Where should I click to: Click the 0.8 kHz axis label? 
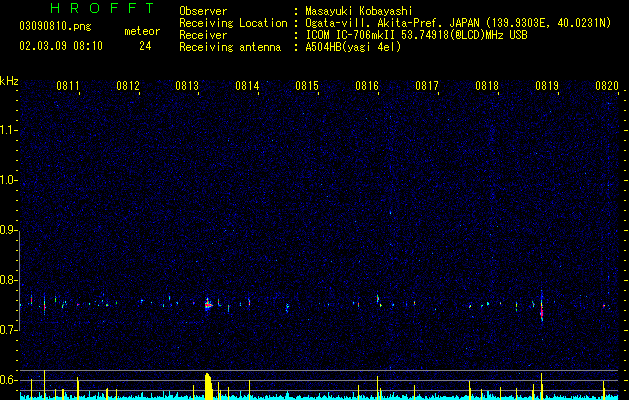pos(8,280)
